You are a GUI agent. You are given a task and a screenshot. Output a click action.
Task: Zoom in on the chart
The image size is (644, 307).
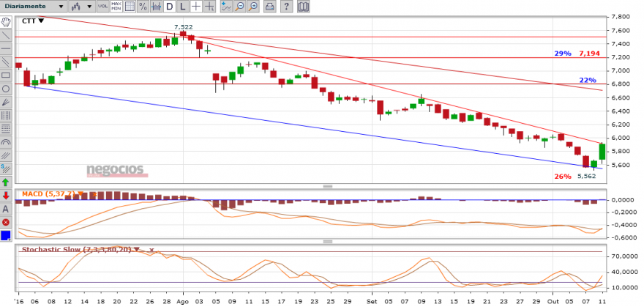pyautogui.click(x=253, y=7)
